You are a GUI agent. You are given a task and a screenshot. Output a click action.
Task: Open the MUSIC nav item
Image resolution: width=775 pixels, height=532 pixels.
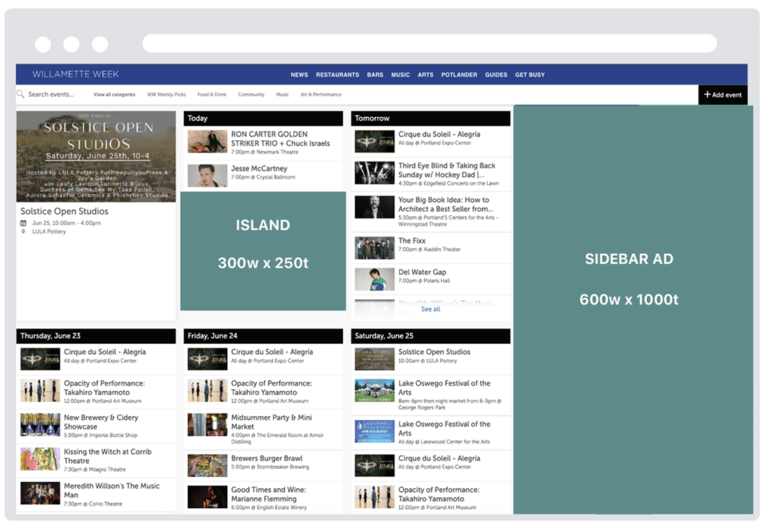click(401, 75)
